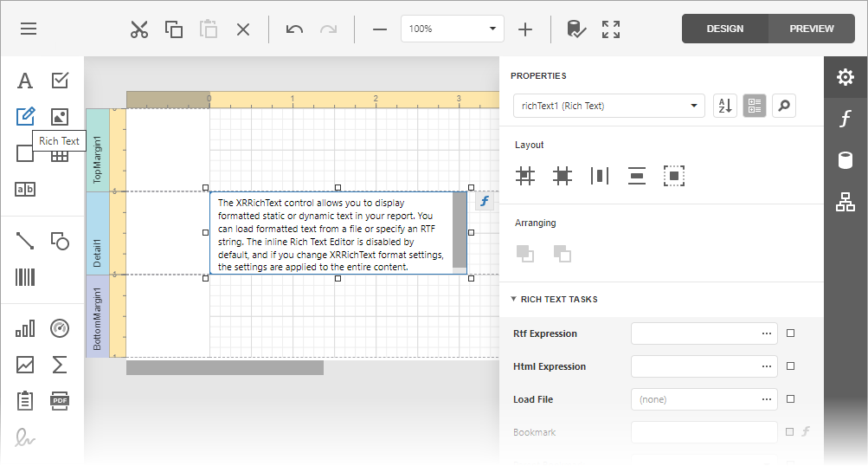Click the Paste toolbar icon

[x=209, y=29]
